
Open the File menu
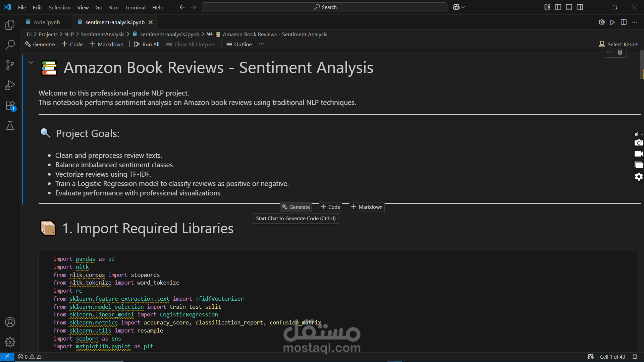(x=22, y=7)
